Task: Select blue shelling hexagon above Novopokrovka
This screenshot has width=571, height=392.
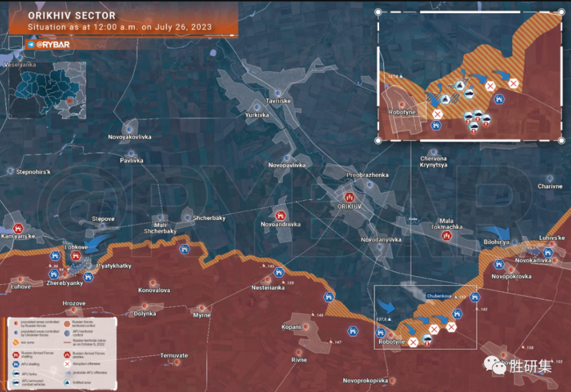Action: coord(499,264)
